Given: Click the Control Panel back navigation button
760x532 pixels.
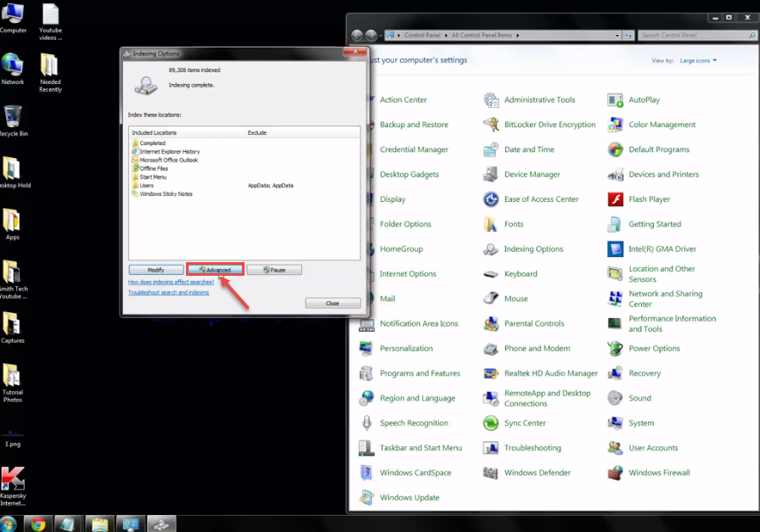Looking at the screenshot, I should 357,36.
